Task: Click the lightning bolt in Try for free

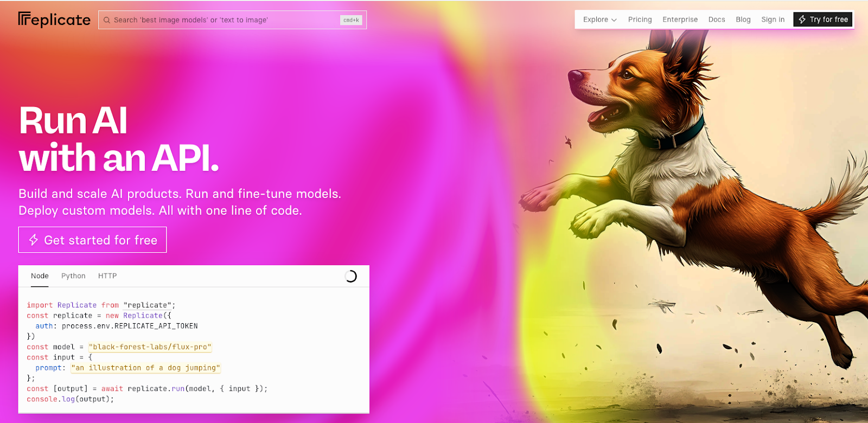Action: [802, 20]
